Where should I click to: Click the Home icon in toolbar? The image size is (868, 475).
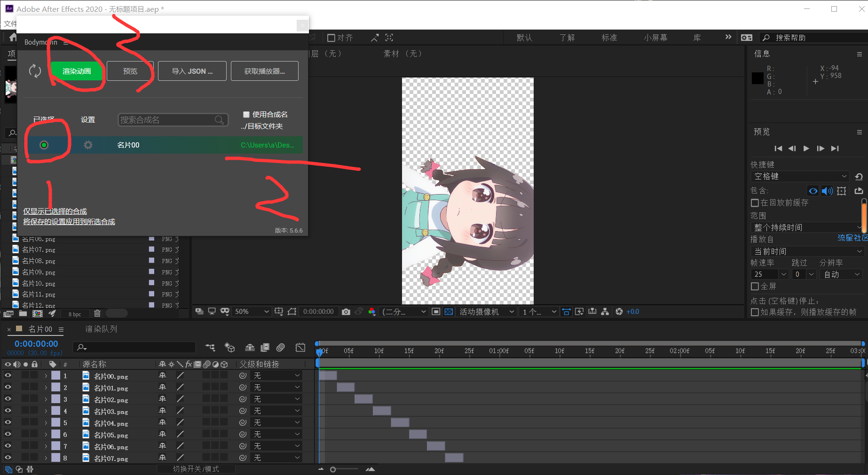(13, 38)
